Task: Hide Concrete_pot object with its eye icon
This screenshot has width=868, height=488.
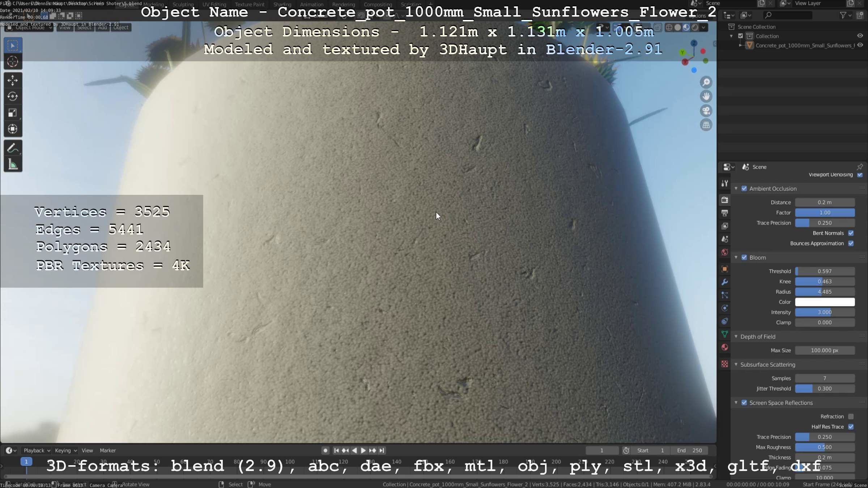Action: [860, 45]
